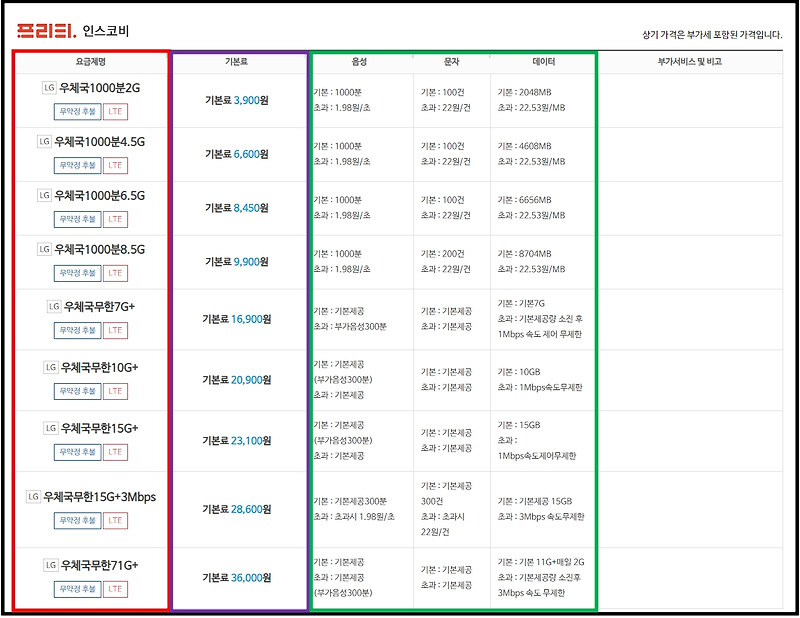
Task: Click the 음성 column header
Action: 359,62
